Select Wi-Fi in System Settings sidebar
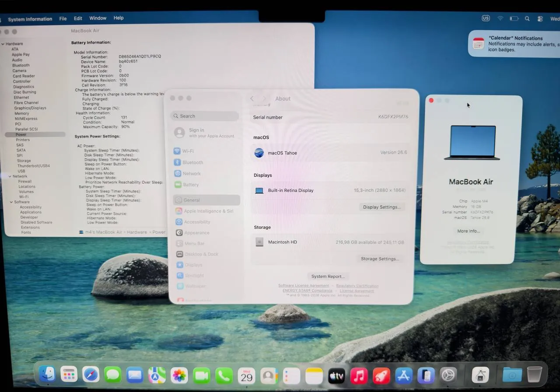560x392 pixels. [206, 151]
